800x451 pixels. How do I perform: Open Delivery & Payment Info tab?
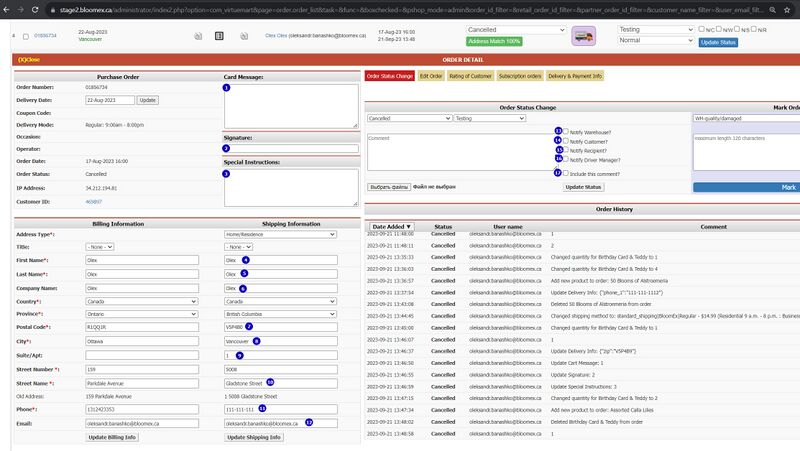575,76
